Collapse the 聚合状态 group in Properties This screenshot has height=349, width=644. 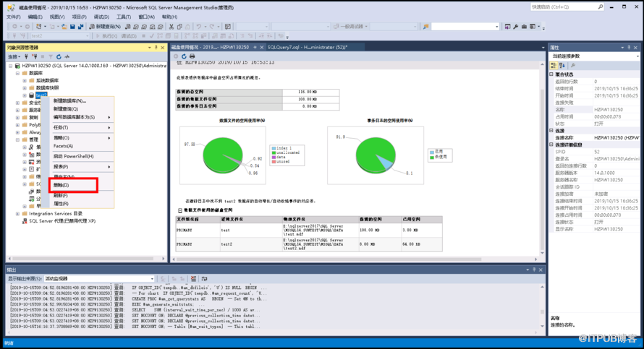click(551, 74)
